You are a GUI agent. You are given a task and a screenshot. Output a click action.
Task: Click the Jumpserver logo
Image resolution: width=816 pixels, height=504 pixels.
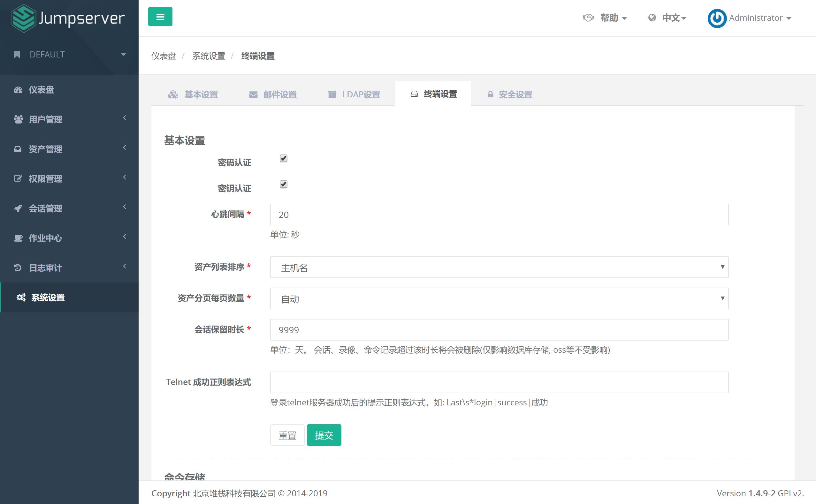tap(68, 18)
